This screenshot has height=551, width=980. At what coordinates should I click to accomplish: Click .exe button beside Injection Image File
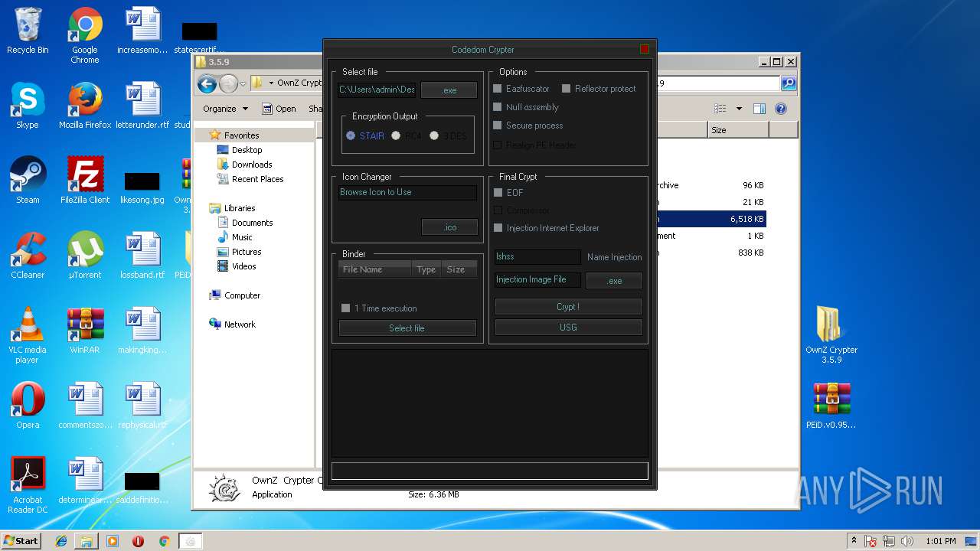pyautogui.click(x=614, y=280)
